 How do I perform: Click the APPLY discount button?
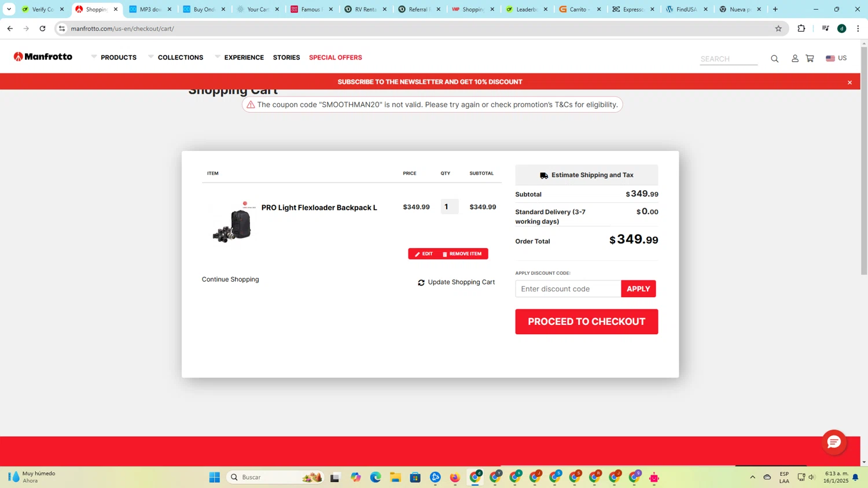638,289
